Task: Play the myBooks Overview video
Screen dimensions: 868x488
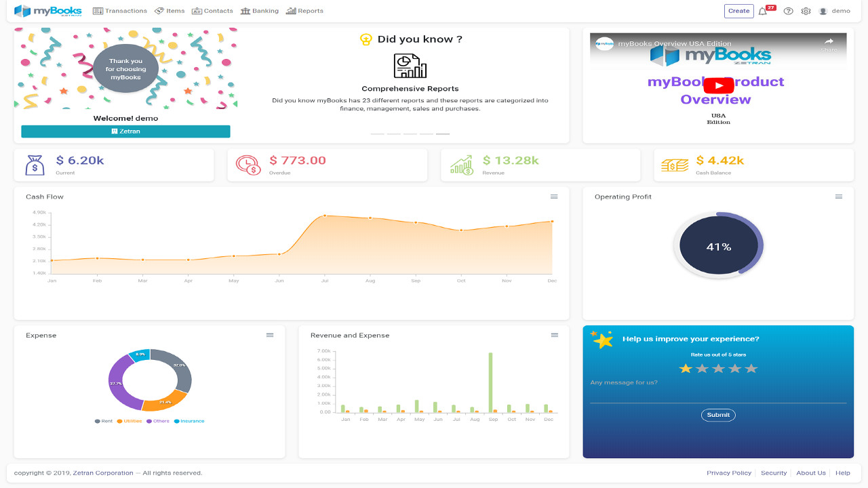Action: pos(718,85)
